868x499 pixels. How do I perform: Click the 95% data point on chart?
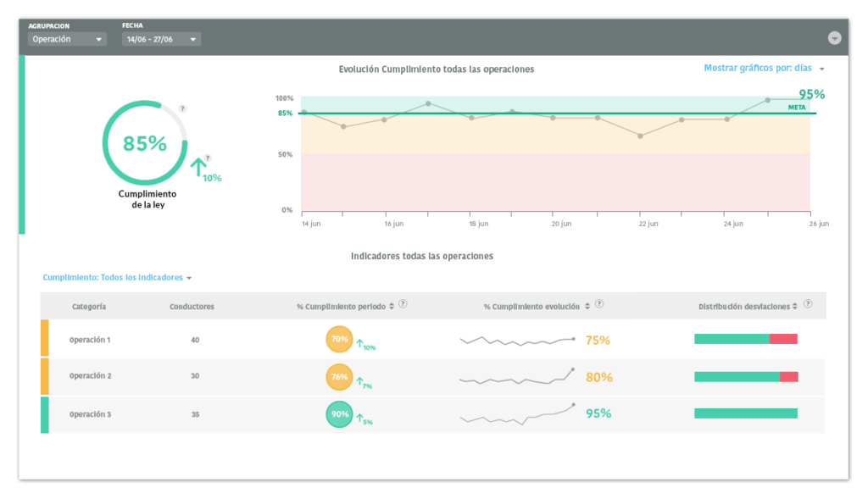767,100
